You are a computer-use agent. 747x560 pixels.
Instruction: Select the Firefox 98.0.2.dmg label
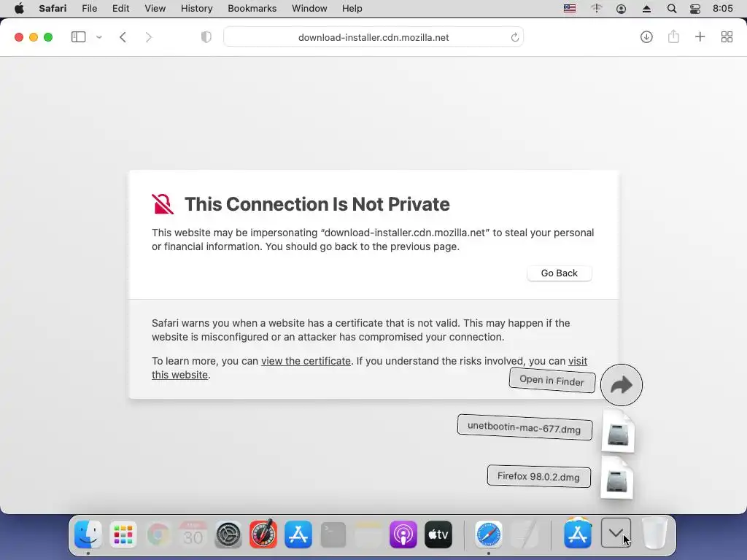pyautogui.click(x=539, y=476)
